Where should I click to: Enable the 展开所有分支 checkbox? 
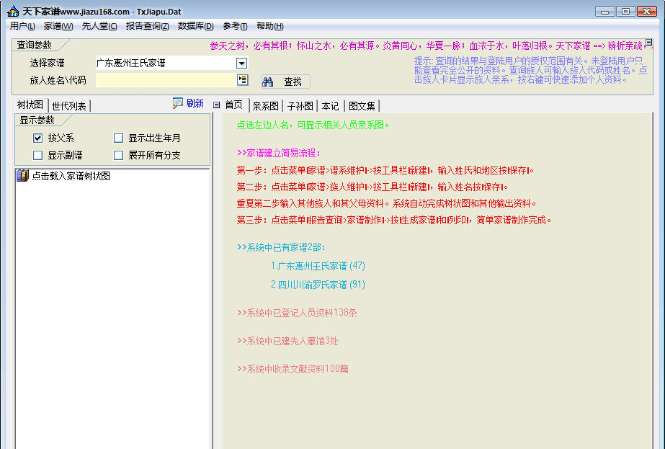point(119,155)
